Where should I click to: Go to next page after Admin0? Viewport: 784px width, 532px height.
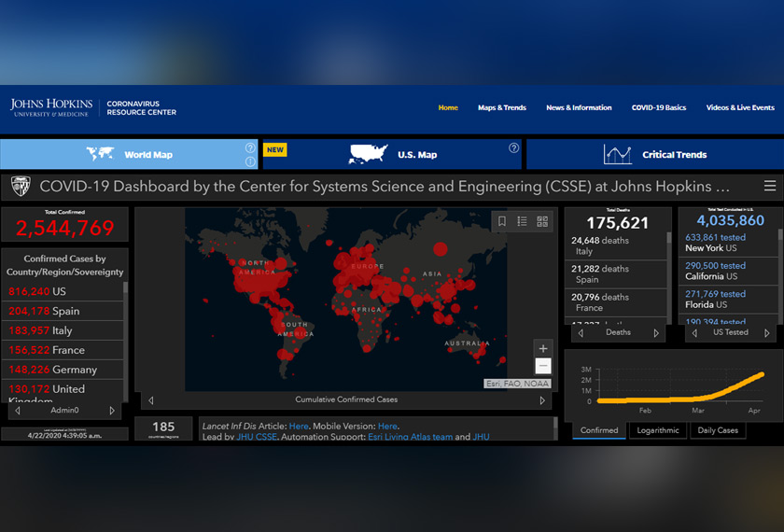click(x=112, y=411)
